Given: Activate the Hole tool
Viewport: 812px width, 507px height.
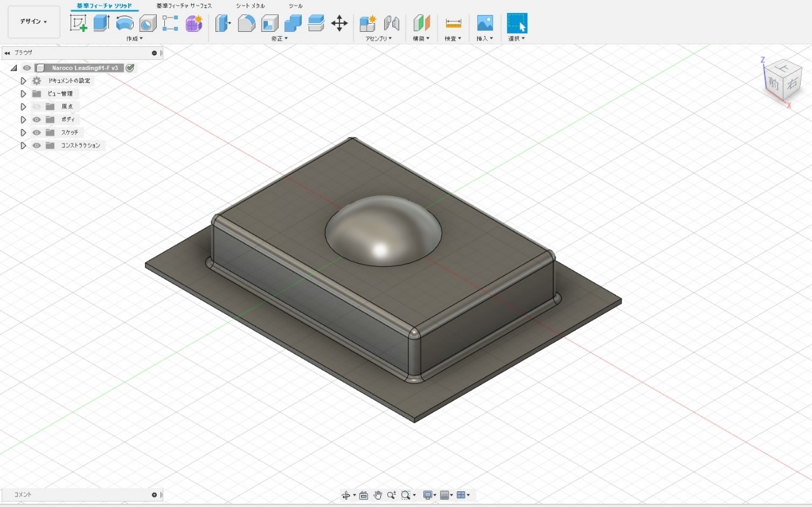Looking at the screenshot, I should 147,22.
